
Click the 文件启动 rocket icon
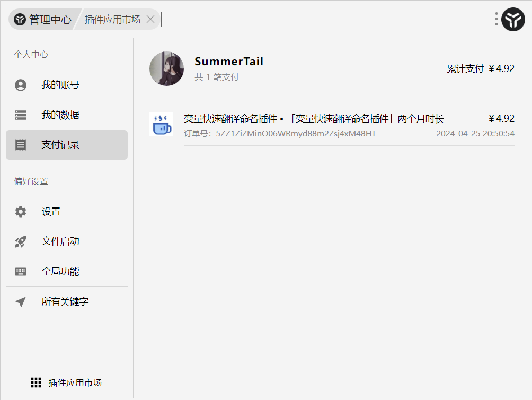[x=21, y=241]
